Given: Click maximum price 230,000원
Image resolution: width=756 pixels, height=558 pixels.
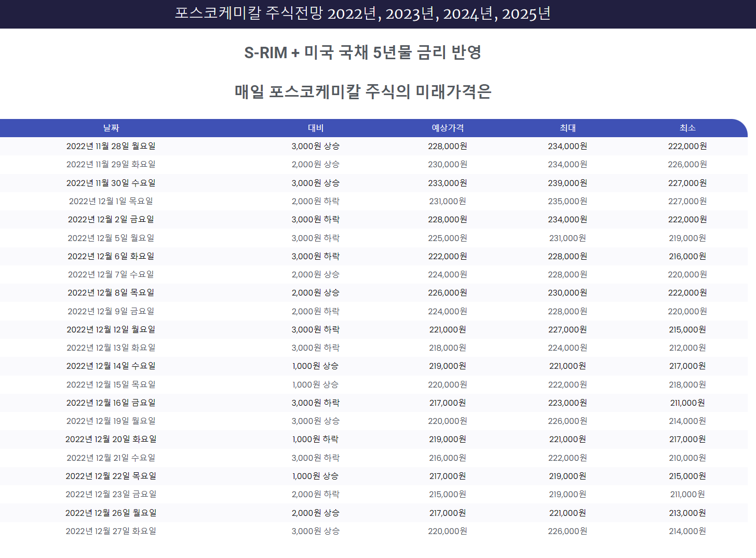Looking at the screenshot, I should [x=568, y=293].
